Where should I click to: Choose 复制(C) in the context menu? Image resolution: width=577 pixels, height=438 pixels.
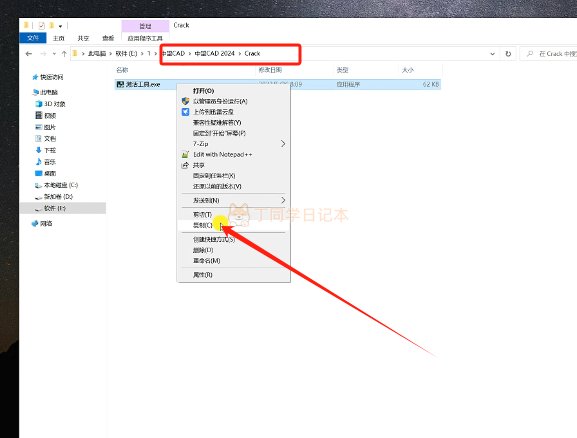click(x=202, y=225)
